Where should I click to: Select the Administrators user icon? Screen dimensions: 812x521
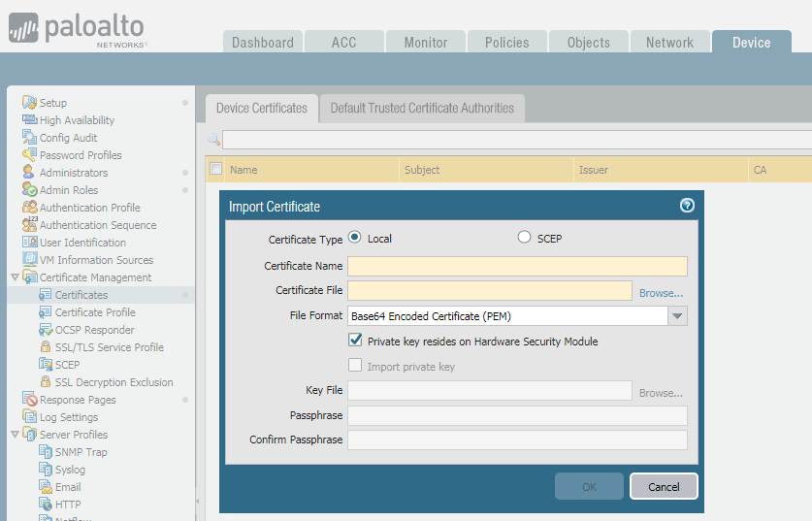point(30,173)
